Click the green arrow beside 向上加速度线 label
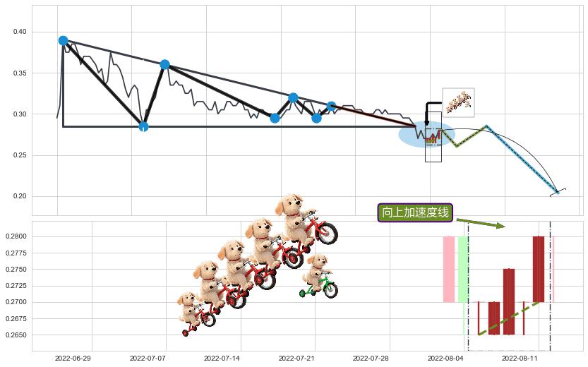This screenshot has width=588, height=367. click(x=481, y=223)
